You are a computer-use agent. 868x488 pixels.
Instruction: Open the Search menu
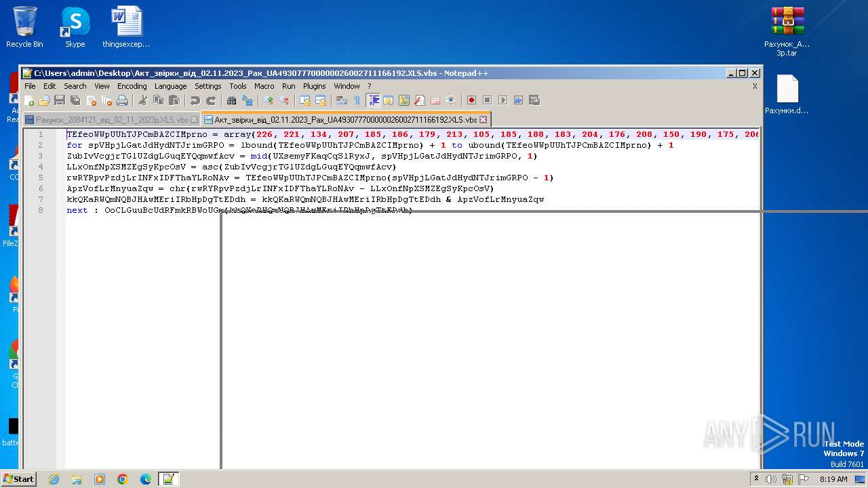point(75,86)
